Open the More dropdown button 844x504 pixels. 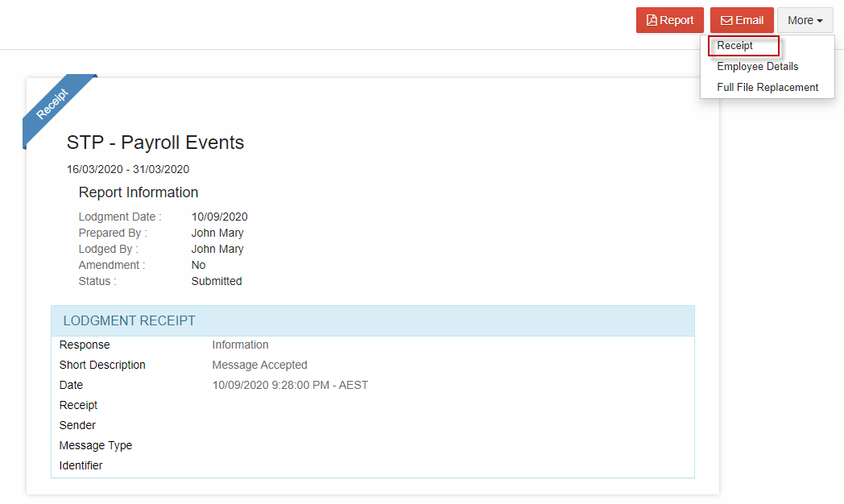click(805, 20)
